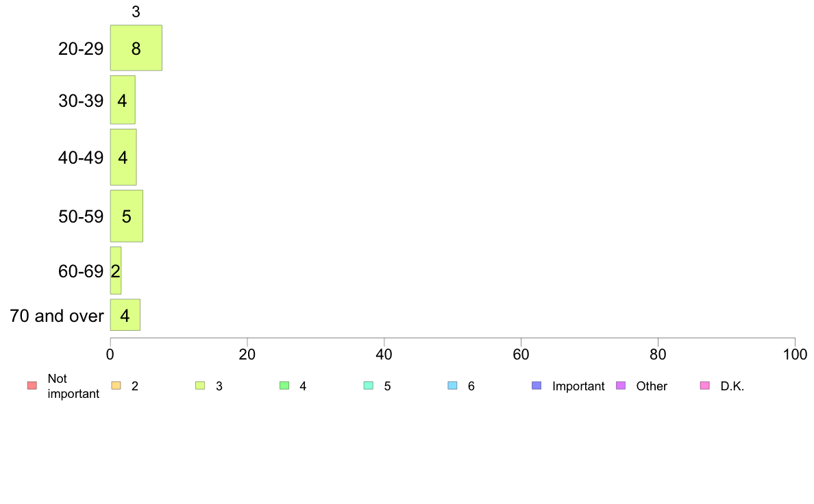Click the red 'Not important' legend swatch
This screenshot has width=814, height=504.
tap(32, 386)
